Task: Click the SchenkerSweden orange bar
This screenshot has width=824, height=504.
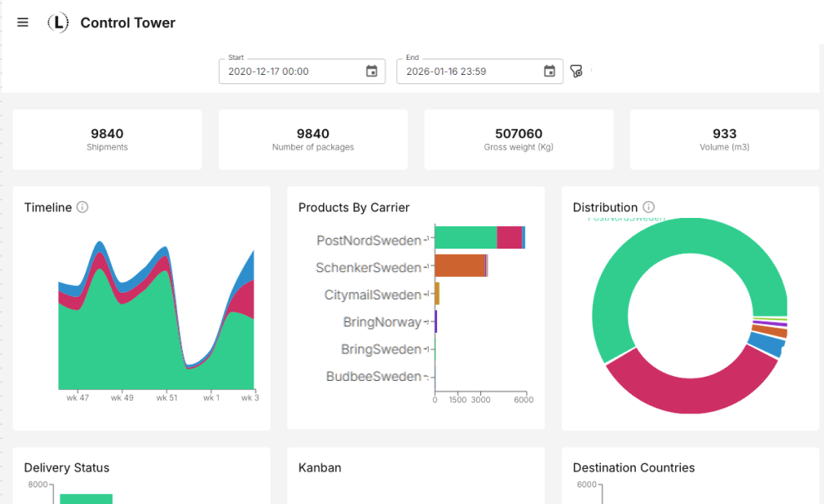Action: tap(459, 265)
